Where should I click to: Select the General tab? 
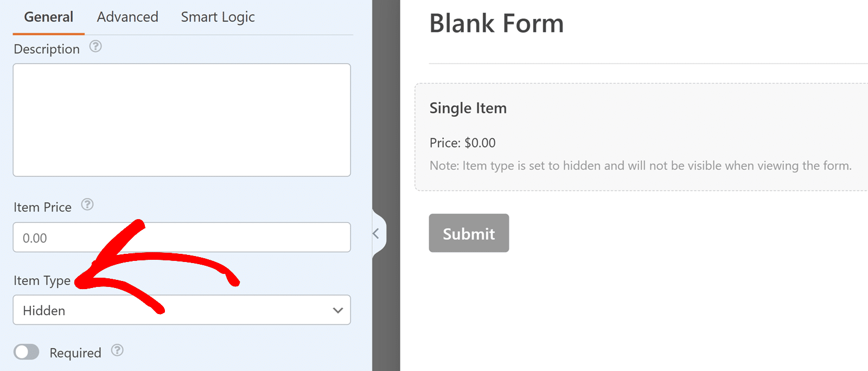[x=48, y=17]
